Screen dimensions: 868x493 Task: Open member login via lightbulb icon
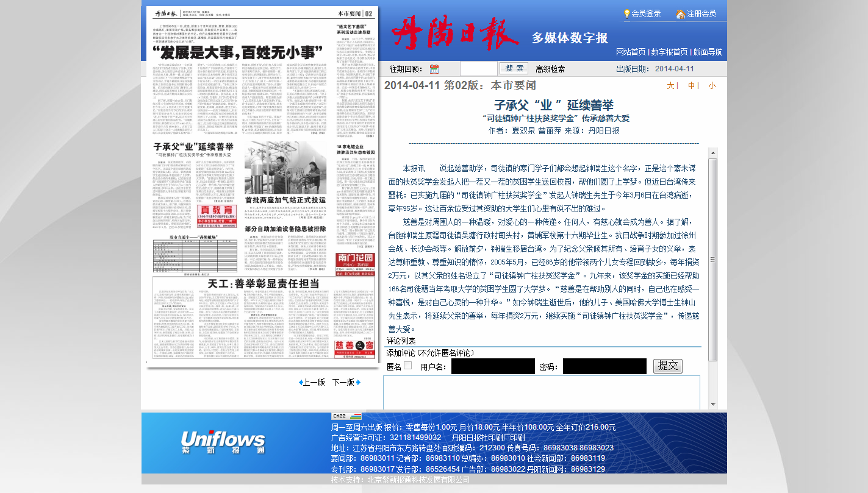626,13
